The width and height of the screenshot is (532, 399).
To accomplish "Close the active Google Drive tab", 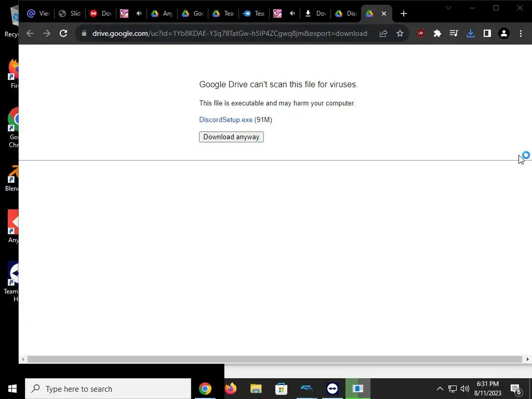I will pos(384,14).
